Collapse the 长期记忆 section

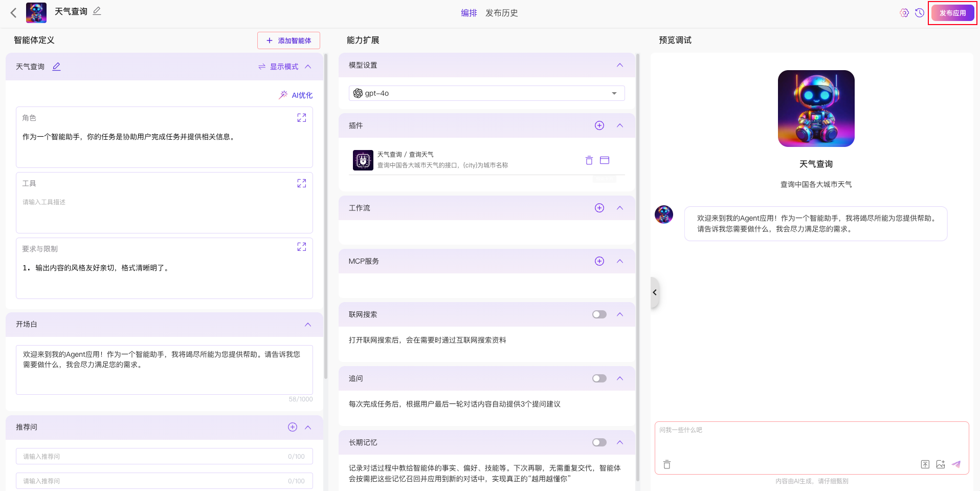click(620, 442)
